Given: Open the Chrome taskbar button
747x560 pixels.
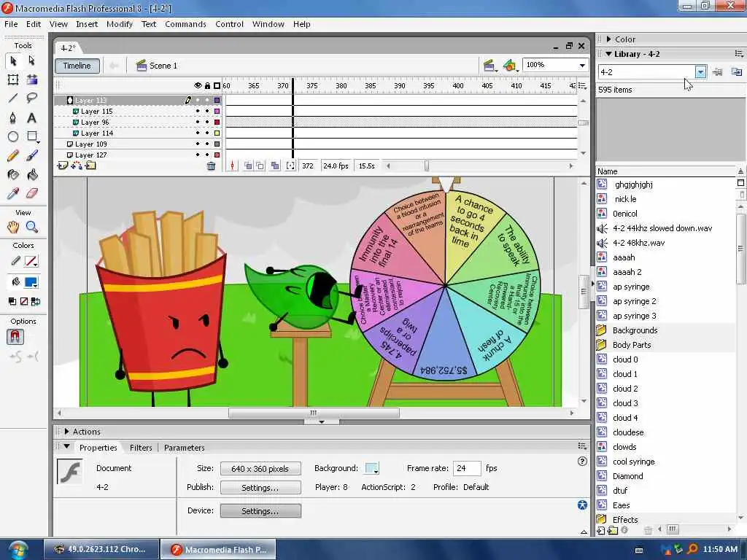Looking at the screenshot, I should point(101,549).
